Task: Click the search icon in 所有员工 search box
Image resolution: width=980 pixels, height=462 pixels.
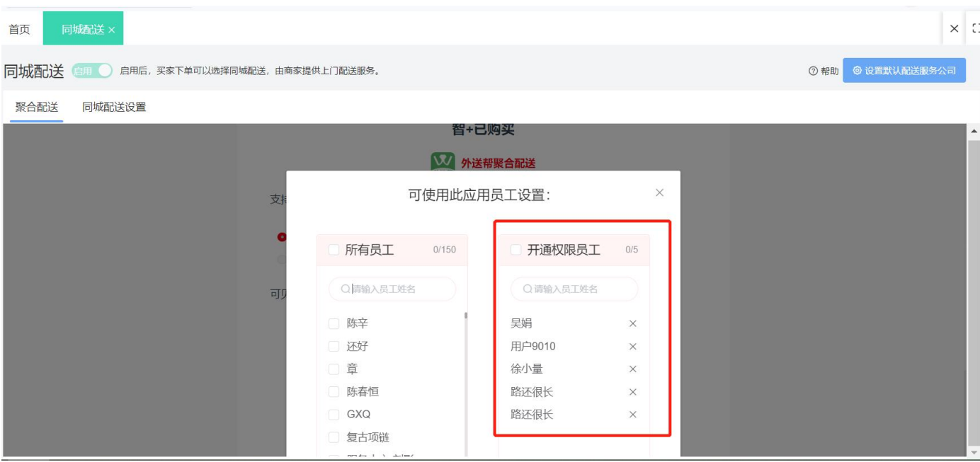Action: click(346, 289)
